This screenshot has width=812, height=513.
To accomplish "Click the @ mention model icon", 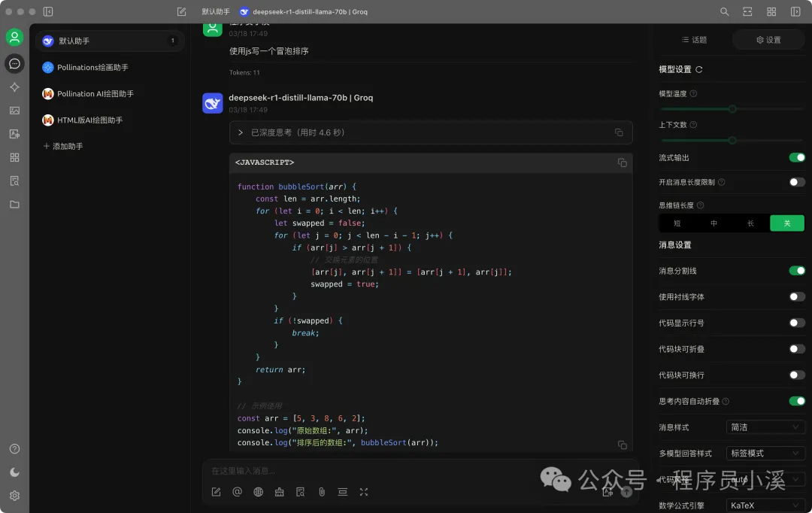I will click(x=237, y=492).
